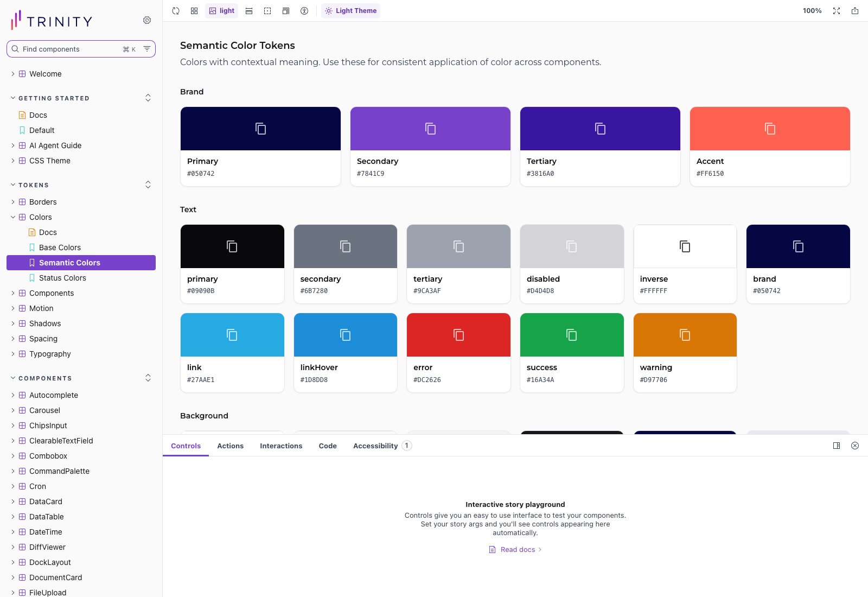Follow the Read docs link
This screenshot has width=868, height=597.
pyautogui.click(x=515, y=550)
